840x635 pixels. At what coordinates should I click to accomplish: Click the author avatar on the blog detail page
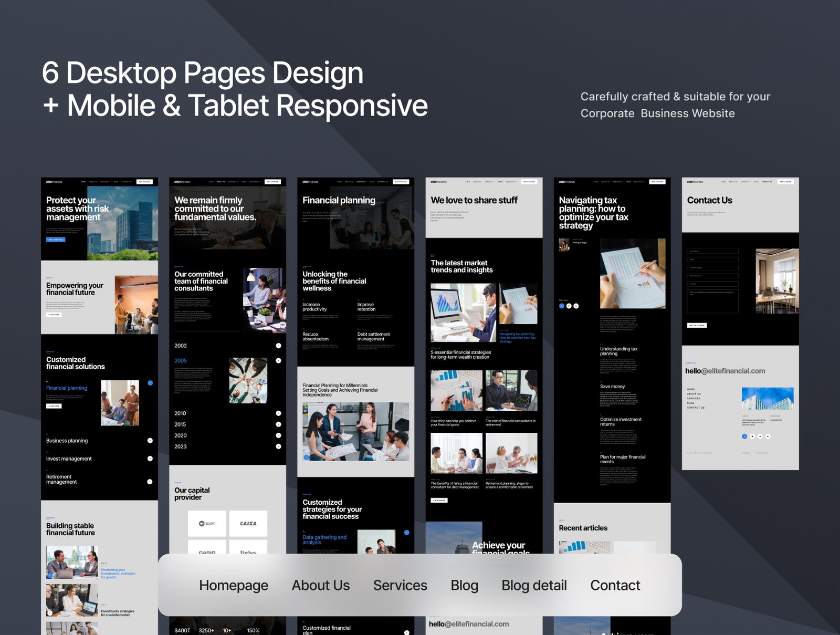[x=564, y=244]
